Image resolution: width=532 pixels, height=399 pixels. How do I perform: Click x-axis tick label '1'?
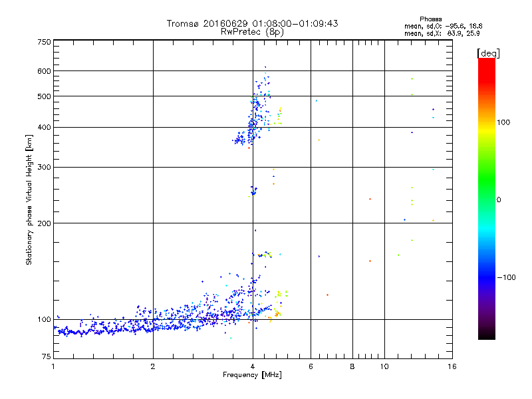pos(53,366)
